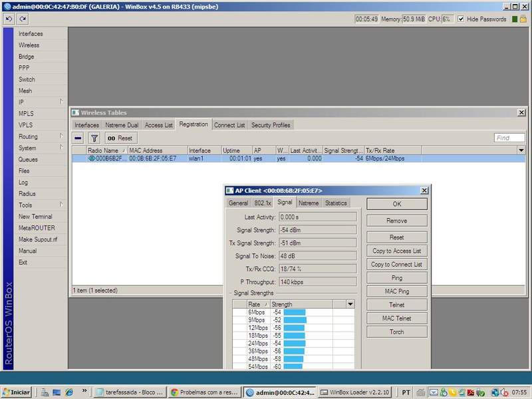The width and height of the screenshot is (532, 399).
Task: Click the MAC Telnet button
Action: click(396, 319)
